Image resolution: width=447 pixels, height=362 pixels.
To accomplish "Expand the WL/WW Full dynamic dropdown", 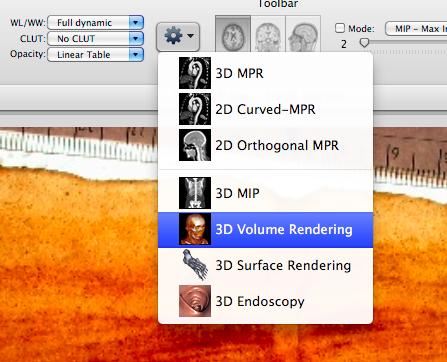I will pos(96,23).
